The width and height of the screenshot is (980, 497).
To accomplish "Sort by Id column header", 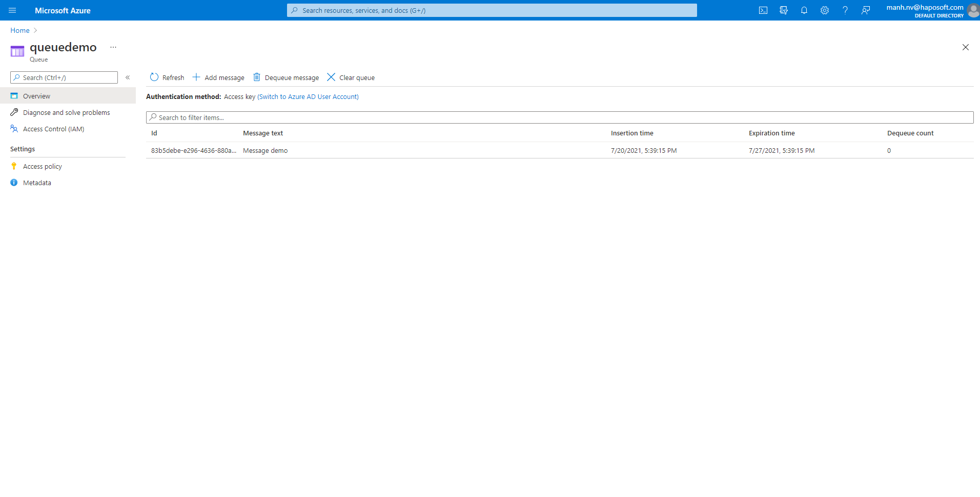I will click(x=154, y=133).
